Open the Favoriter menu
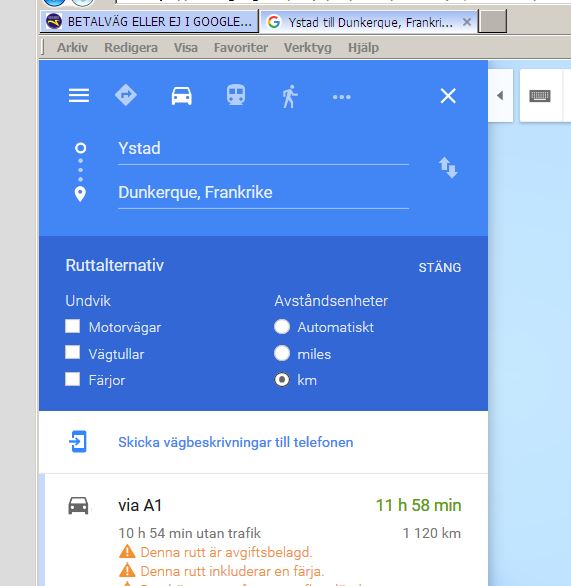Image resolution: width=571 pixels, height=586 pixels. [241, 48]
